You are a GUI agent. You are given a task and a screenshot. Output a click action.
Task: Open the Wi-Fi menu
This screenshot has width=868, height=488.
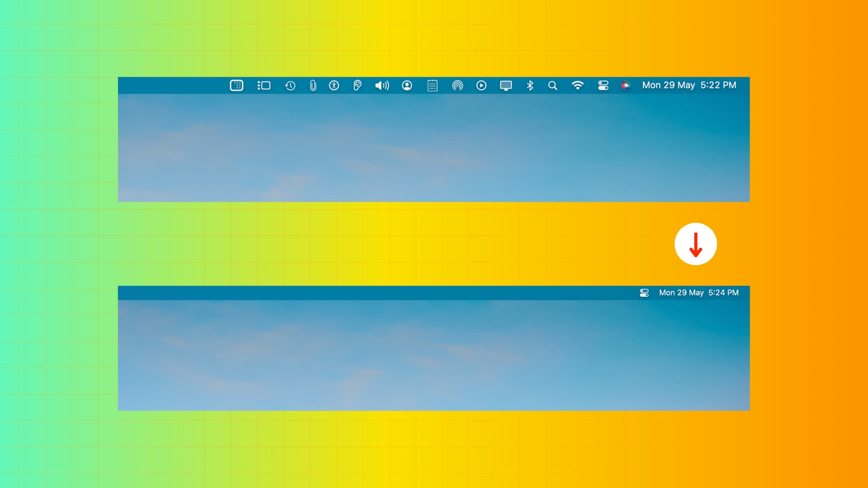578,85
